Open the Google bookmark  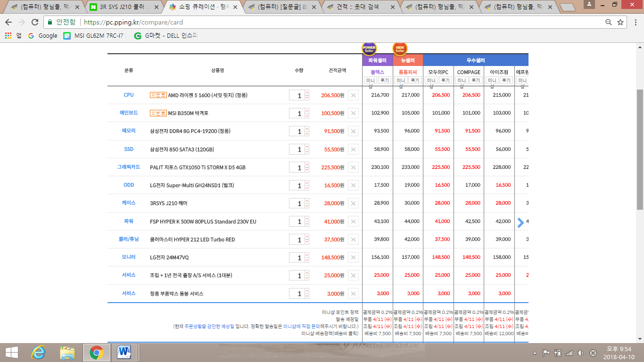[43, 35]
